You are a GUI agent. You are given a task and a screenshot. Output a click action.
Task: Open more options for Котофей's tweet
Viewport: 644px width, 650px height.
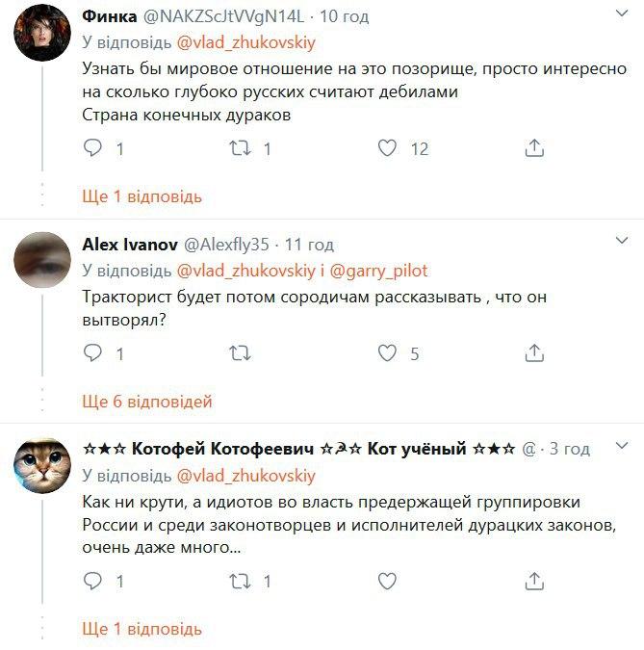click(x=618, y=449)
